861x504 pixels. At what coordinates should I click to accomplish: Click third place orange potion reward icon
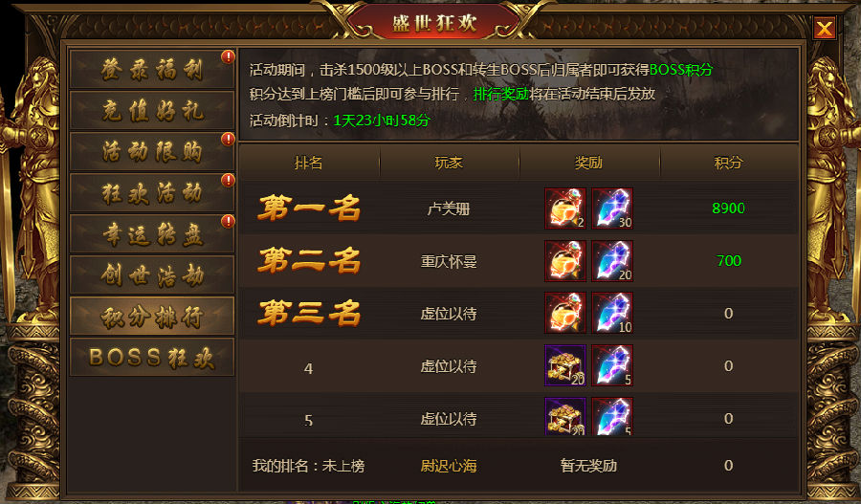tap(565, 313)
